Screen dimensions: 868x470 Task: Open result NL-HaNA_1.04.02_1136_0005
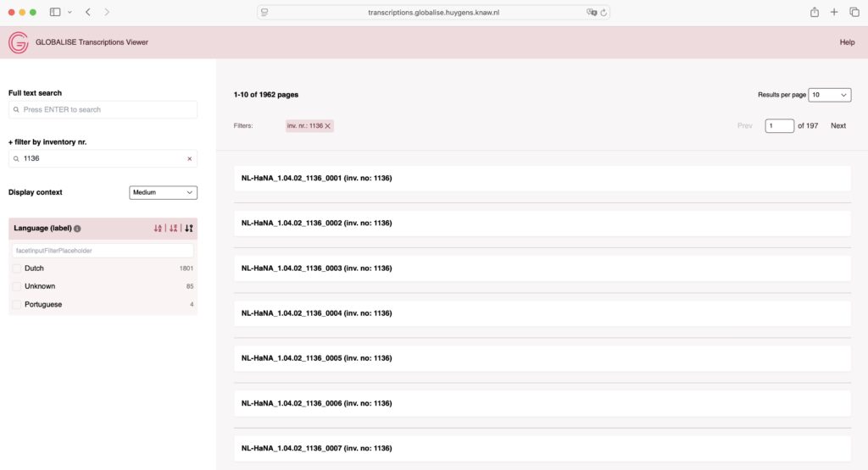tap(317, 357)
